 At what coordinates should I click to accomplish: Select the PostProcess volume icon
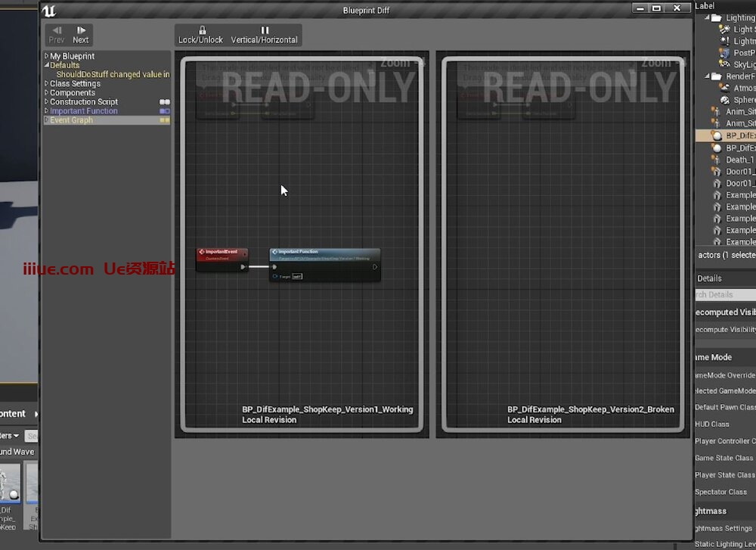click(723, 53)
